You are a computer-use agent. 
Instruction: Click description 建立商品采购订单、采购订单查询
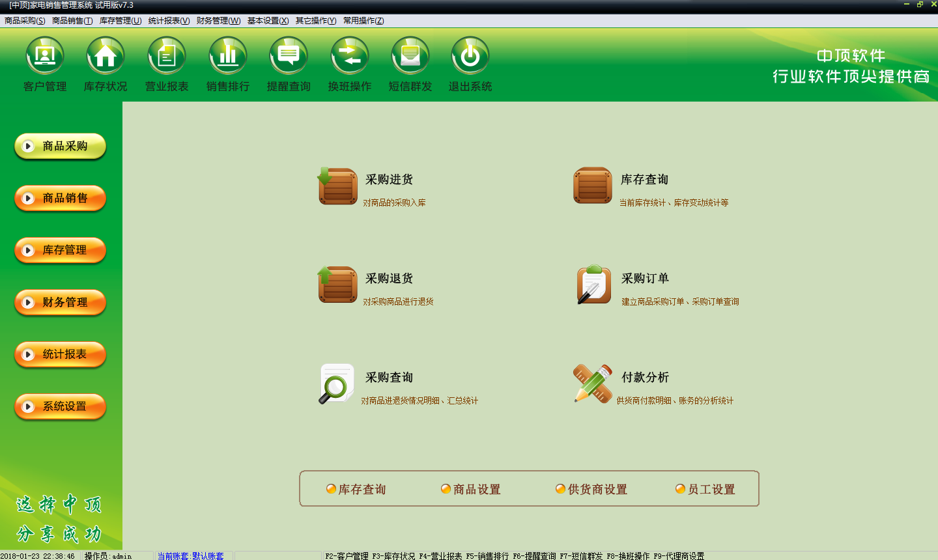tap(680, 302)
